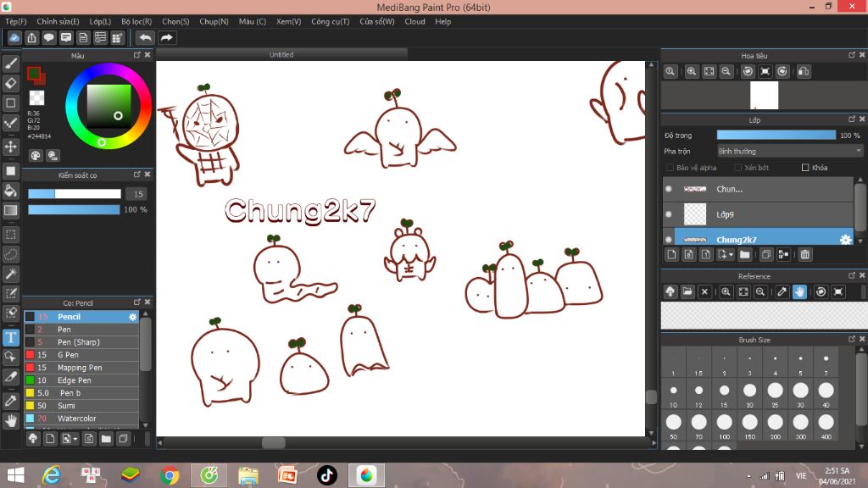Activate the eyedropper in Reference panel
868x488 pixels.
click(x=782, y=291)
